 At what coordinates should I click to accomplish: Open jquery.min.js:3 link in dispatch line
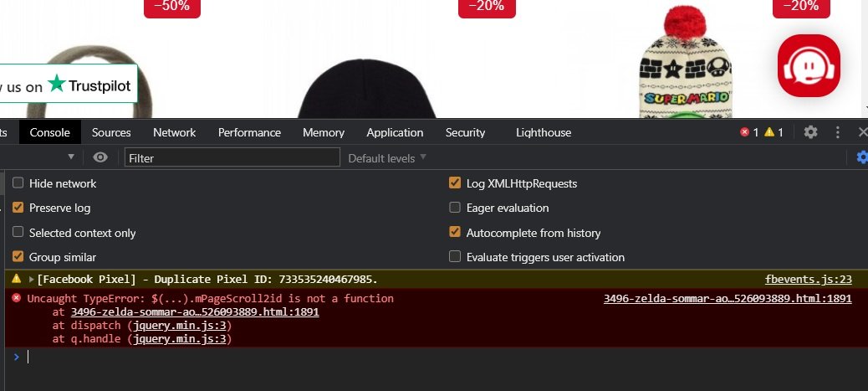pyautogui.click(x=180, y=326)
